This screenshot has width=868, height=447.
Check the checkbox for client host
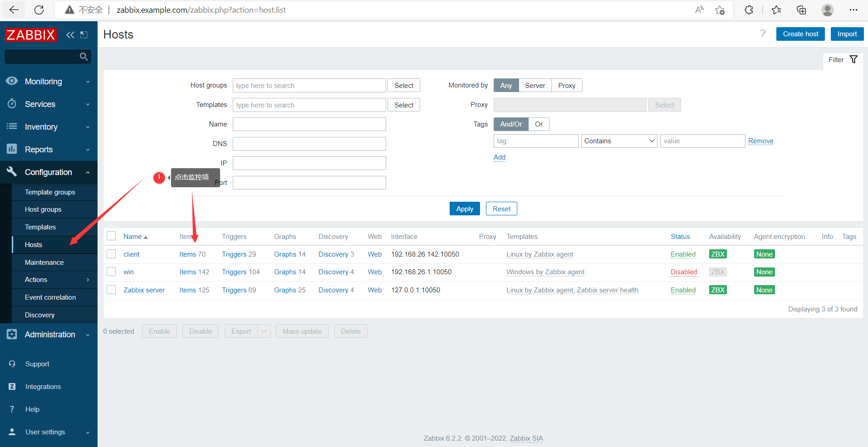tap(111, 254)
